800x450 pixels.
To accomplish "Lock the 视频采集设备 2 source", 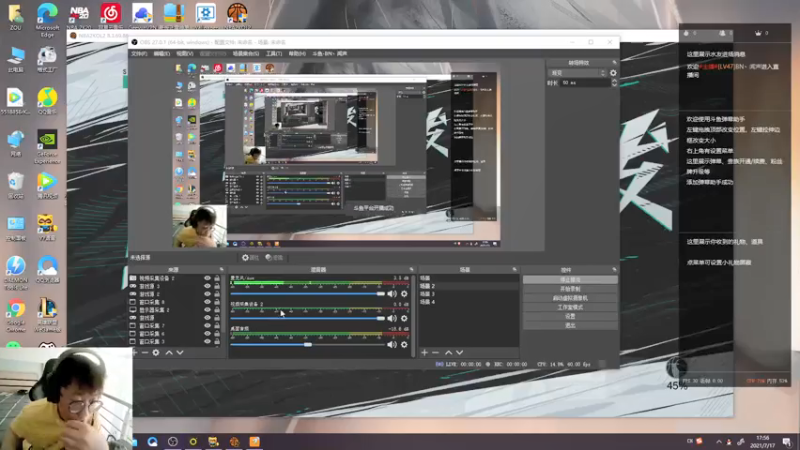I will 217,278.
